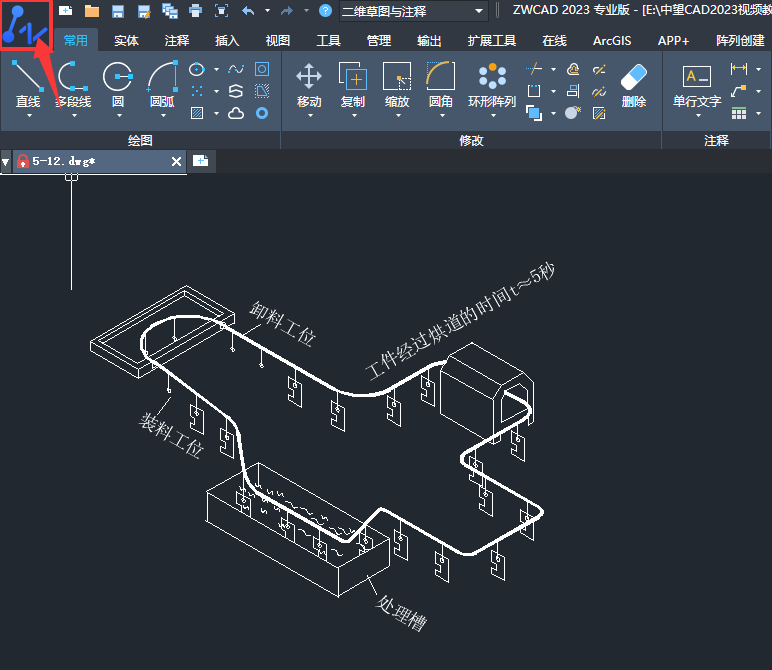The image size is (772, 670).
Task: Expand the 单行文字 text dropdown arrow
Action: point(697,115)
